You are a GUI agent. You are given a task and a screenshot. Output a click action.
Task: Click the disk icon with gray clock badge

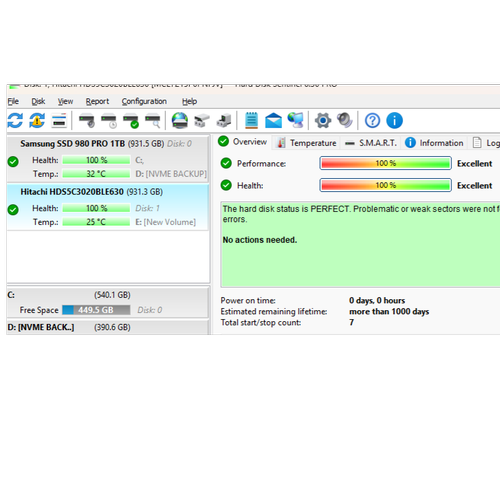pos(87,121)
